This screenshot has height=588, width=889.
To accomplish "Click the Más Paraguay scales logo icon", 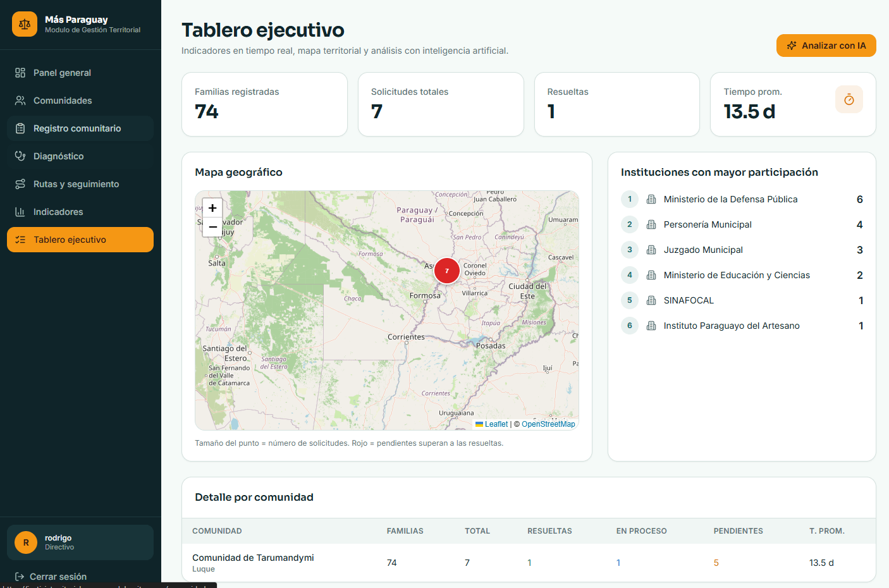I will [x=25, y=24].
